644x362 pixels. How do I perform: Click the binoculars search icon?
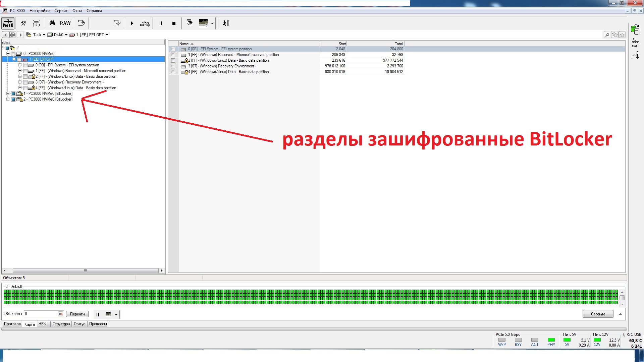pyautogui.click(x=52, y=23)
